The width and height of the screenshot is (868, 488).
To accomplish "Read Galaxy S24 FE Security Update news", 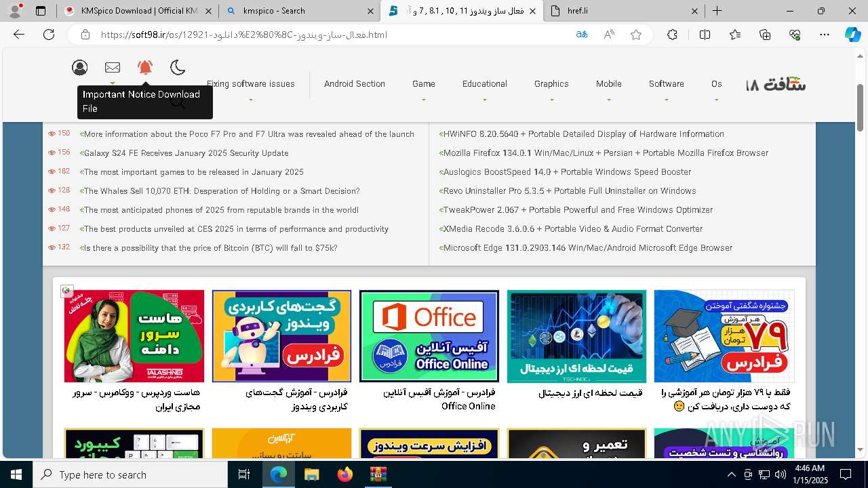I will click(186, 153).
